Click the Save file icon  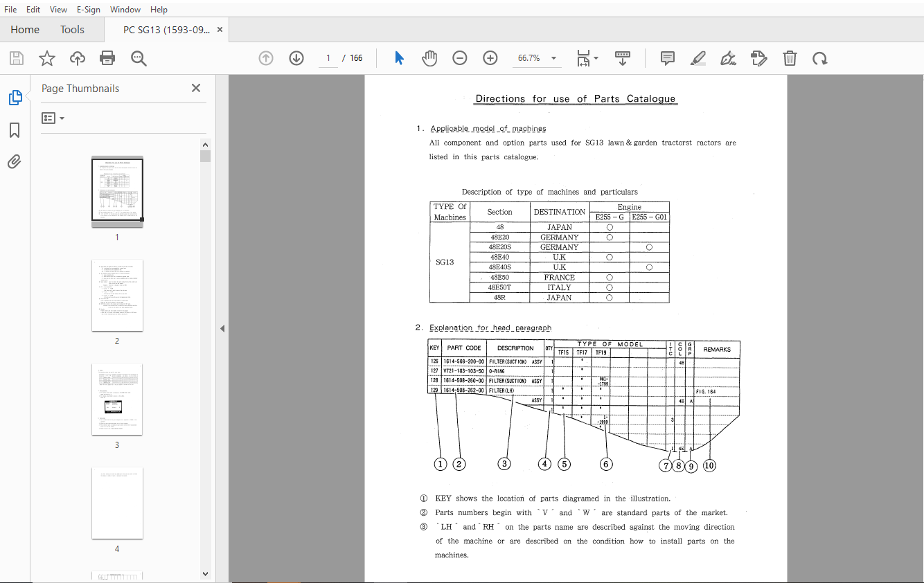[16, 58]
